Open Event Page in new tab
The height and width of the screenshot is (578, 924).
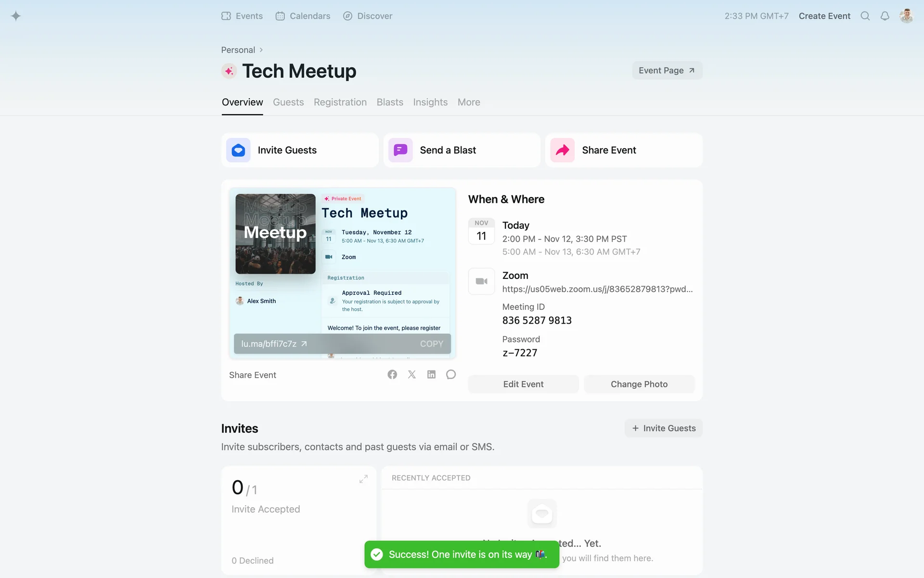(667, 70)
